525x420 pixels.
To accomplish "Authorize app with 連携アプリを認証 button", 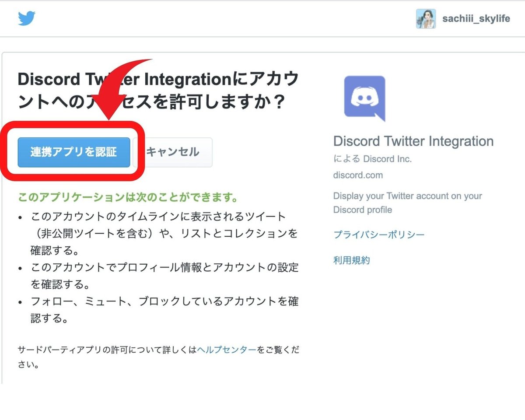I will click(74, 152).
